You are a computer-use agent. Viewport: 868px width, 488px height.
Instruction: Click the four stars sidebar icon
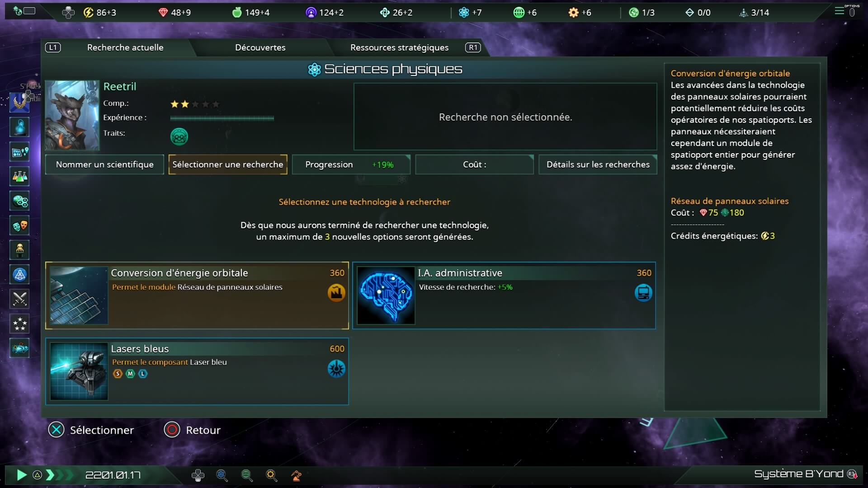pyautogui.click(x=19, y=324)
